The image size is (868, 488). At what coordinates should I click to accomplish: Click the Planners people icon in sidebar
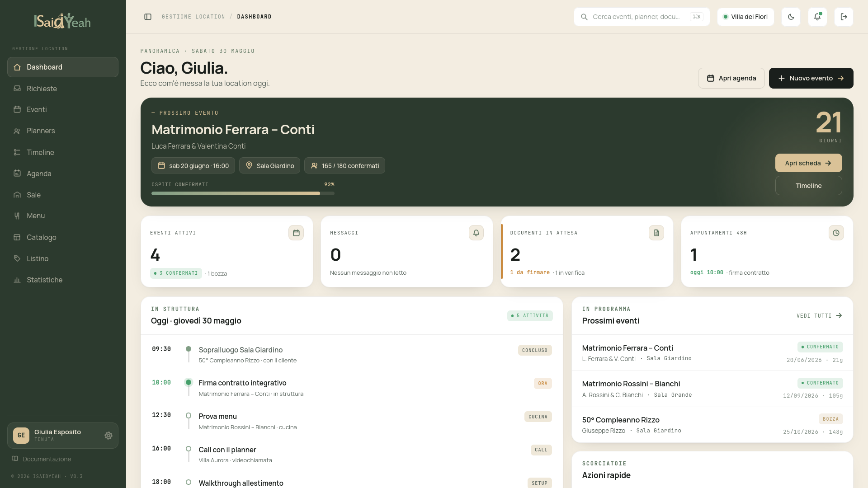click(17, 131)
